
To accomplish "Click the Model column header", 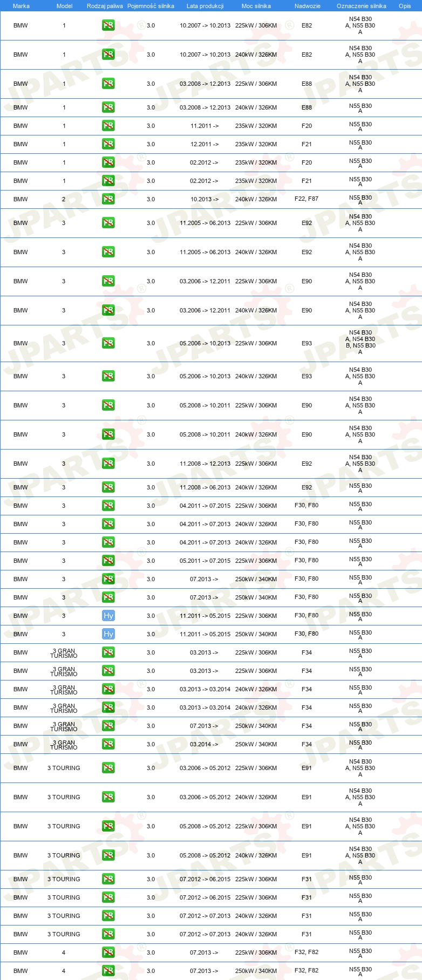I will [64, 6].
